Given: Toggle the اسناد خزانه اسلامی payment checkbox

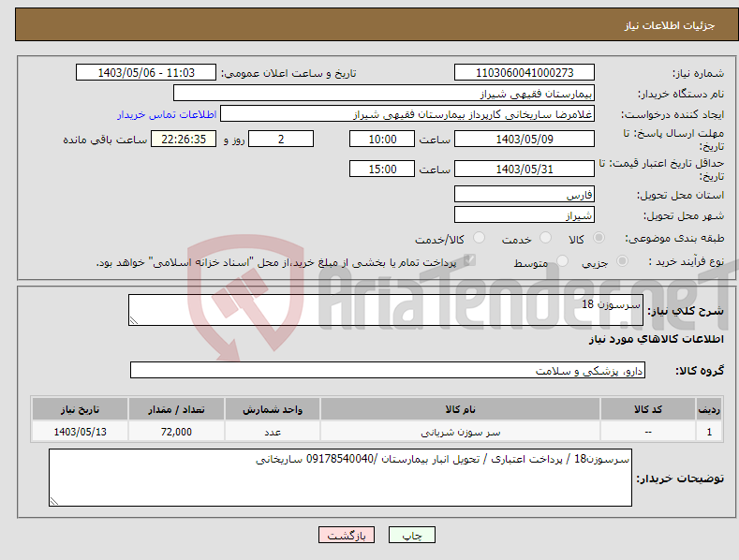Looking at the screenshot, I should [x=469, y=260].
